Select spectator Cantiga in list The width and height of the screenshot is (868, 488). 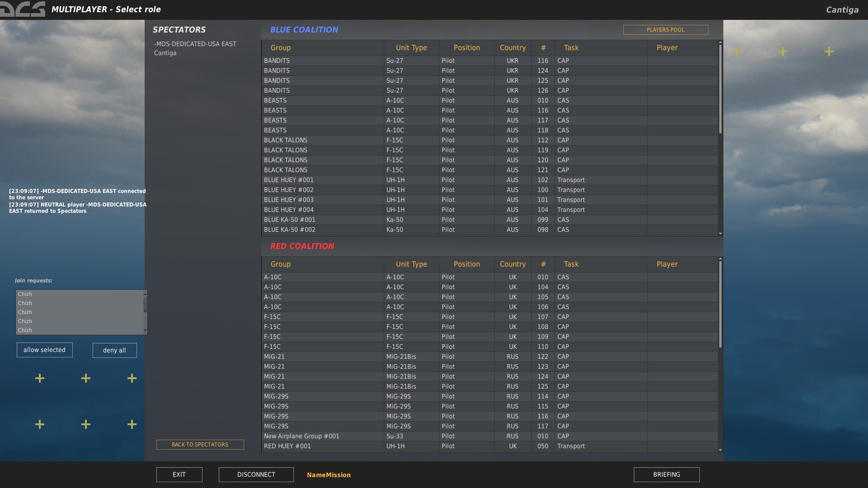pos(165,53)
